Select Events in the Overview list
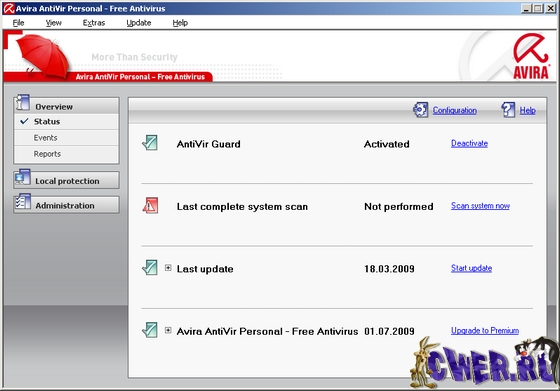Viewport: 560px width, 391px height. tap(66, 138)
